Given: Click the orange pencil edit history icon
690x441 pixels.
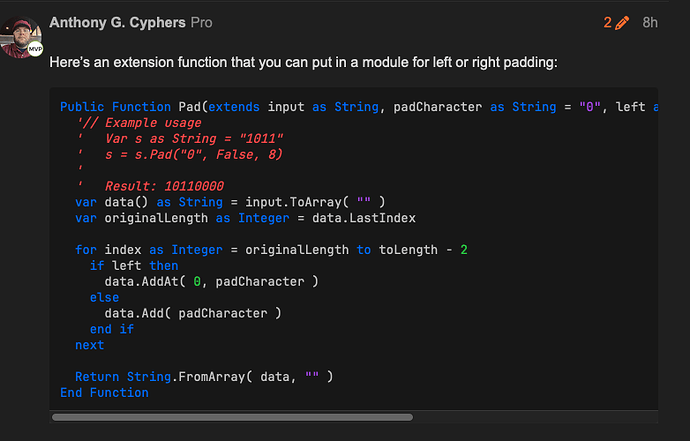Looking at the screenshot, I should [623, 22].
